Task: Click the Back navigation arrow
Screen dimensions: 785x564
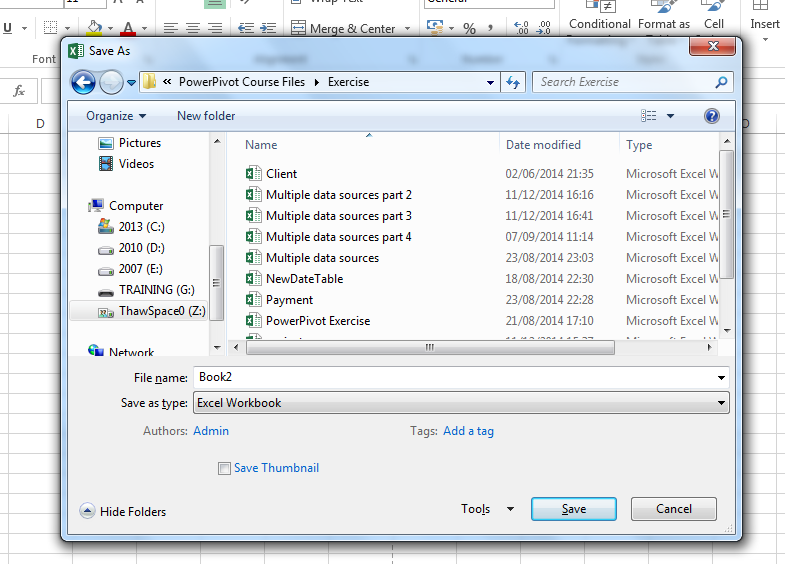Action: pyautogui.click(x=83, y=83)
